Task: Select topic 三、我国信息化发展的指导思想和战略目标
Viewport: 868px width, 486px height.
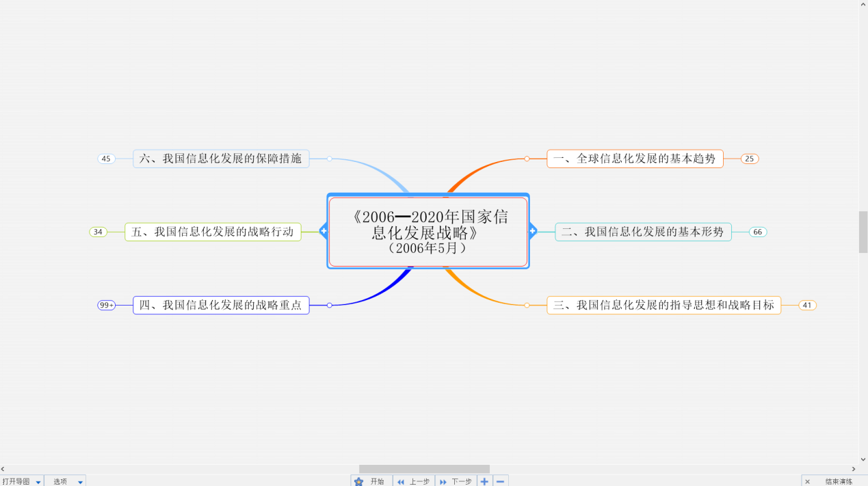Action: pyautogui.click(x=663, y=305)
